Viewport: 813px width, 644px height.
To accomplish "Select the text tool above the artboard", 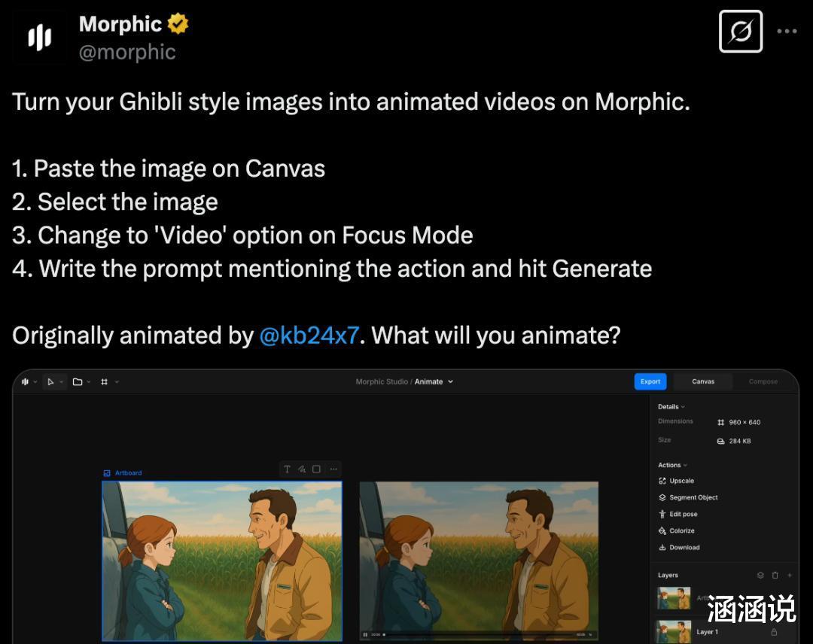I will click(287, 469).
